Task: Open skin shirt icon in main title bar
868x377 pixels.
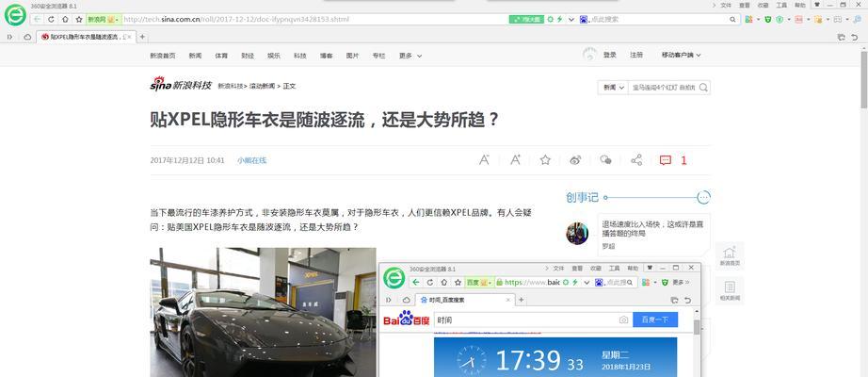Action: point(815,5)
